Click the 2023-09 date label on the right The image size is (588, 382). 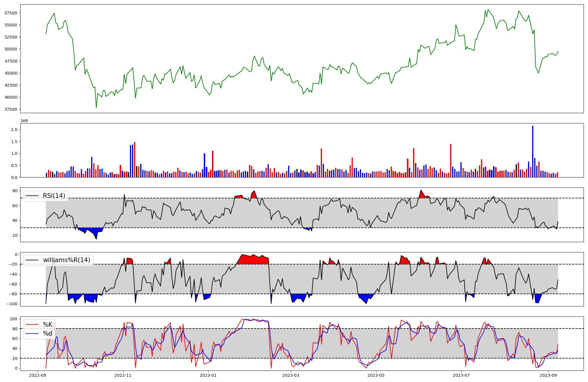click(548, 375)
